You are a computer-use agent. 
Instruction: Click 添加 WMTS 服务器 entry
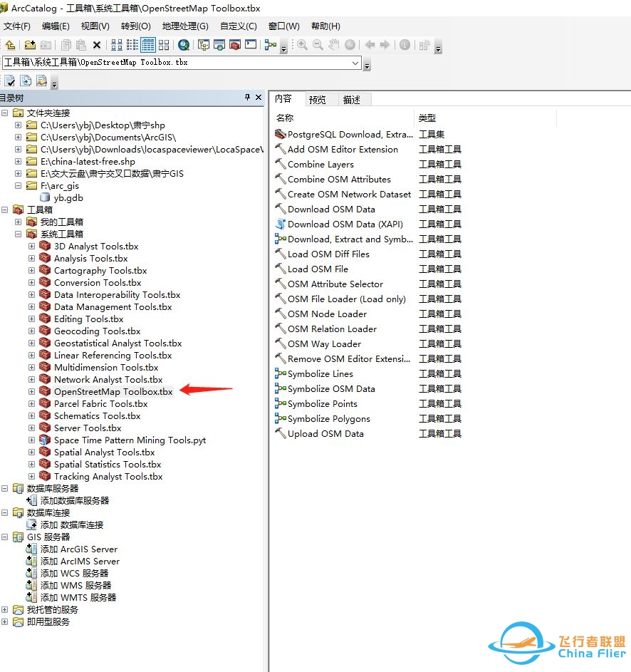[x=78, y=597]
